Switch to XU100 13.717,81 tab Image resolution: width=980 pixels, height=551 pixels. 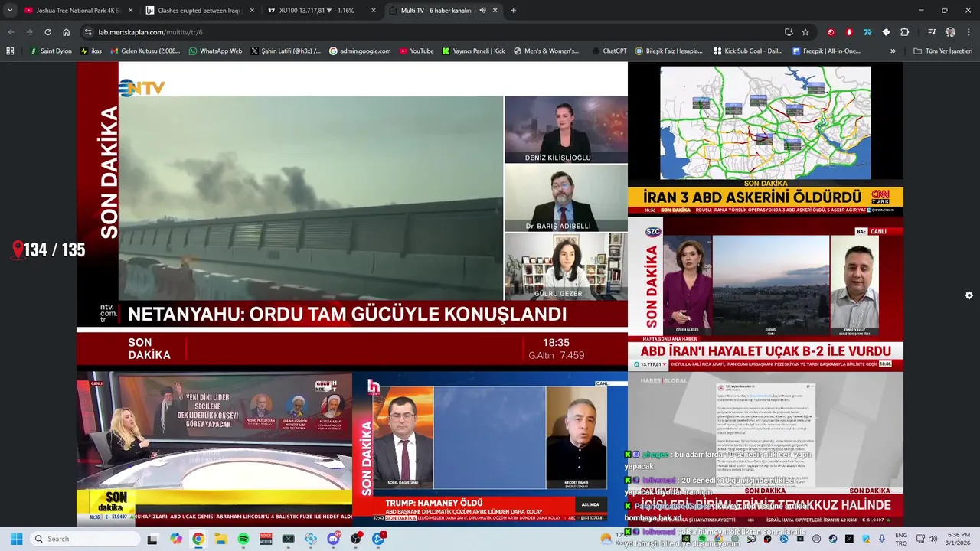coord(322,11)
